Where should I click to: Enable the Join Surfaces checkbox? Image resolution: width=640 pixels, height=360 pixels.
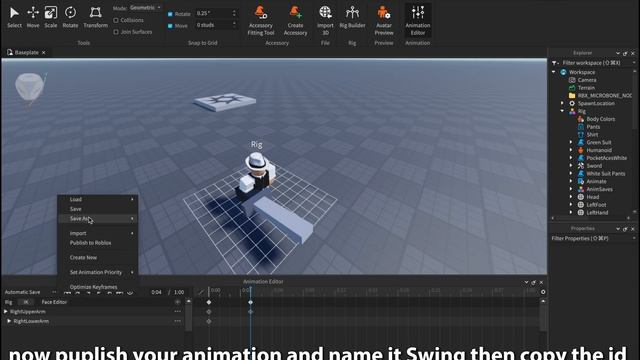pyautogui.click(x=116, y=32)
